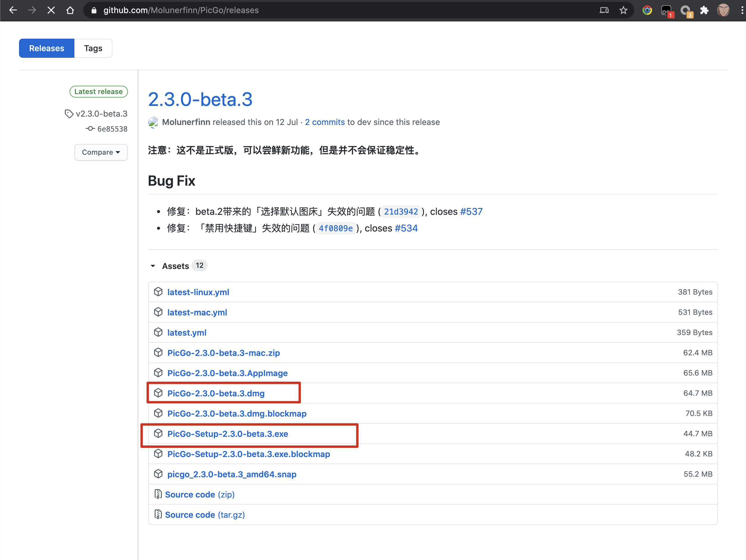Open the Chrome three-dot menu
746x560 pixels.
coord(742,10)
